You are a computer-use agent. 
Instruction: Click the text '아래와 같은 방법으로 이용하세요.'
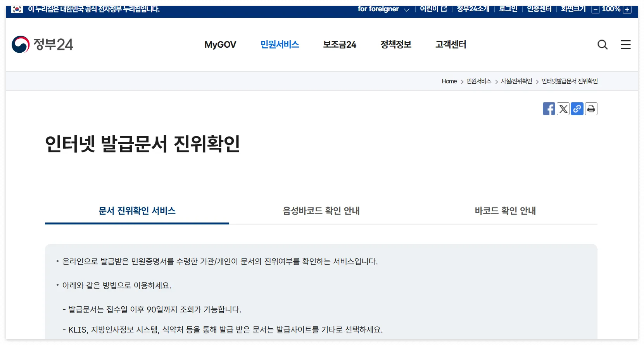click(117, 286)
